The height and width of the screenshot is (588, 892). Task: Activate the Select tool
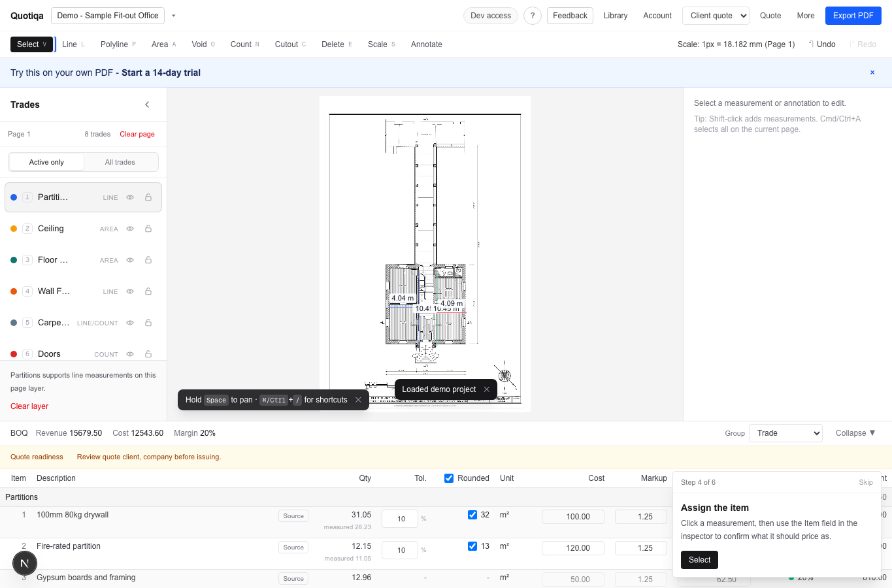(31, 44)
